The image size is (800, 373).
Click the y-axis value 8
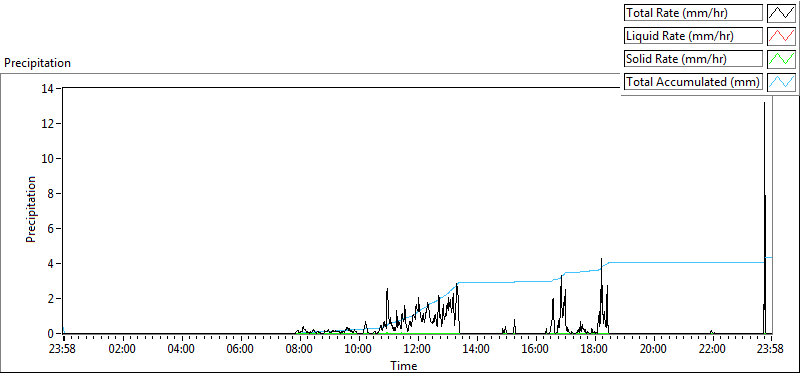point(52,193)
